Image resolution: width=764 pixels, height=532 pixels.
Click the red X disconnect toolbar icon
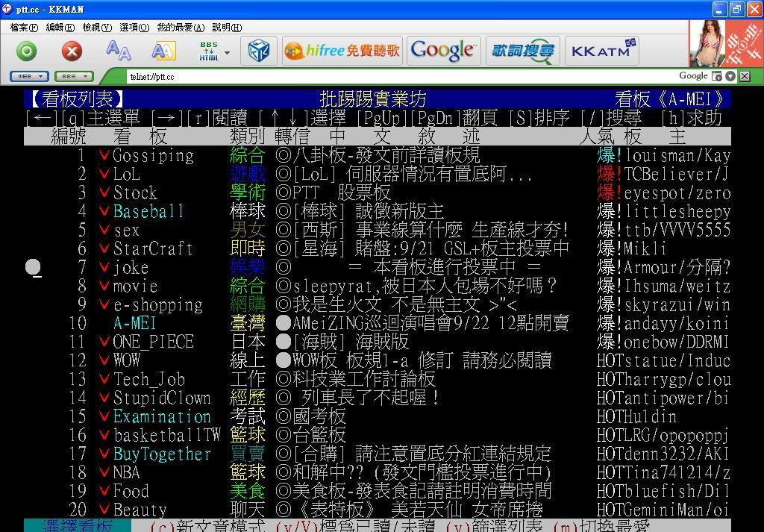coord(72,51)
